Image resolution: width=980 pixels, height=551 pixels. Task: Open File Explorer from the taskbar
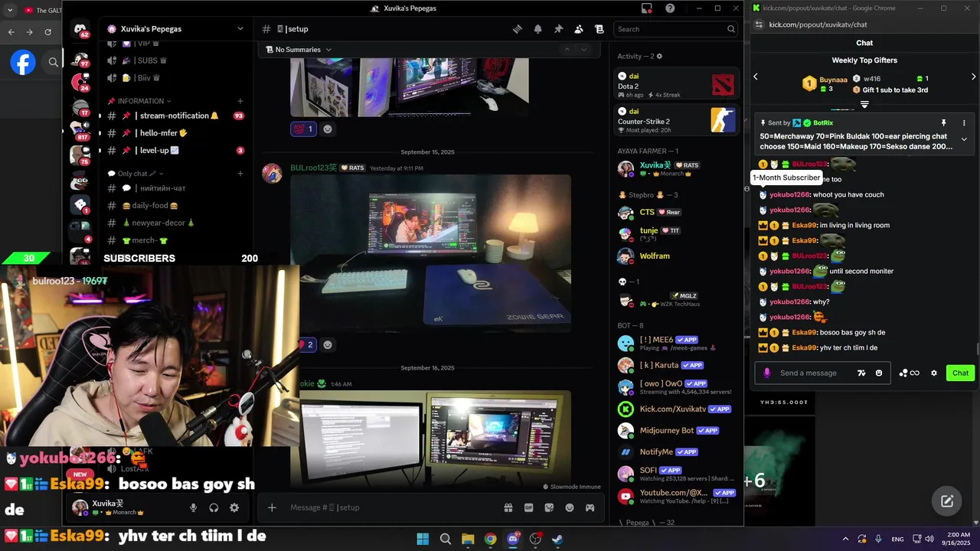pyautogui.click(x=468, y=539)
